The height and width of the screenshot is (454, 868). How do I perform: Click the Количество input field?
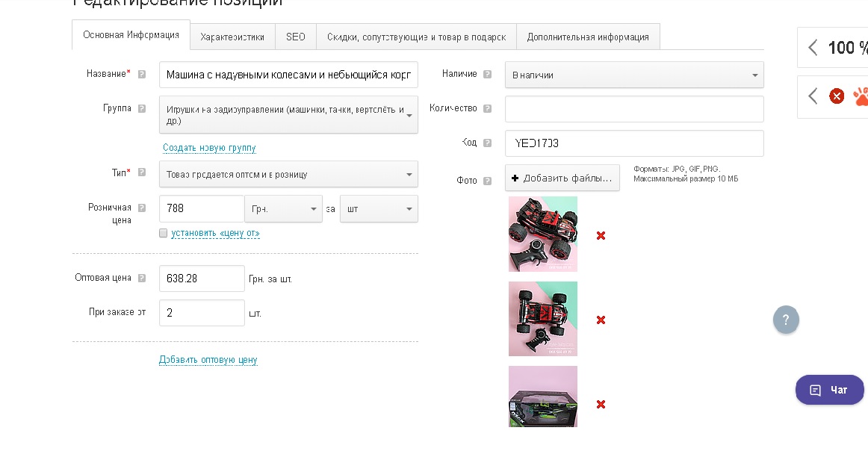(x=634, y=109)
